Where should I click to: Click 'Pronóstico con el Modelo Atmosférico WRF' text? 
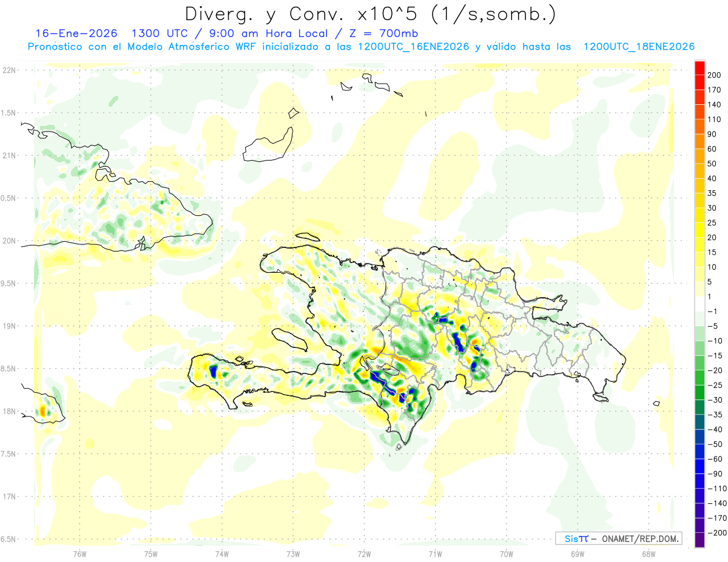[x=143, y=47]
